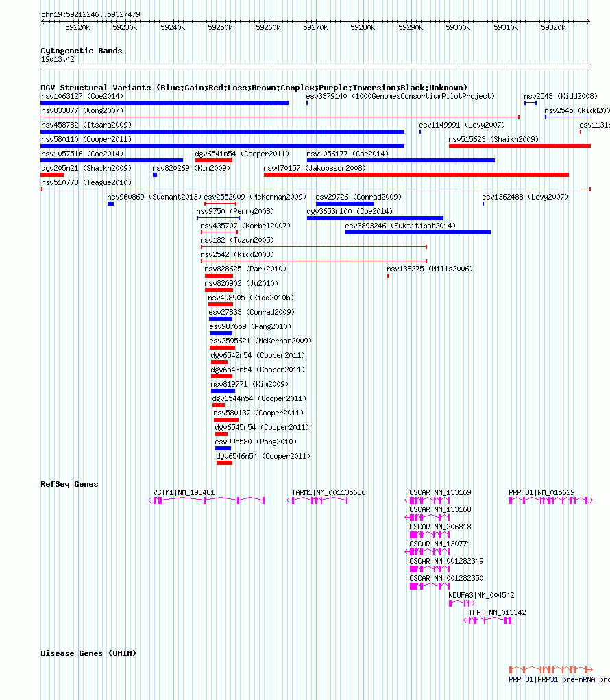Open the dgv205n21 (Shaikh2009) label
This screenshot has height=700, width=610.
point(86,168)
